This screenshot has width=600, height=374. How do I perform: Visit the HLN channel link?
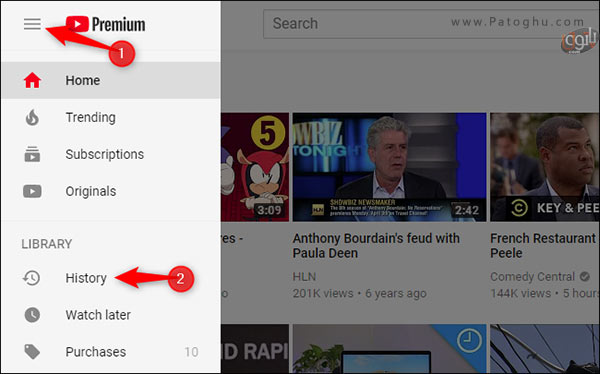305,277
